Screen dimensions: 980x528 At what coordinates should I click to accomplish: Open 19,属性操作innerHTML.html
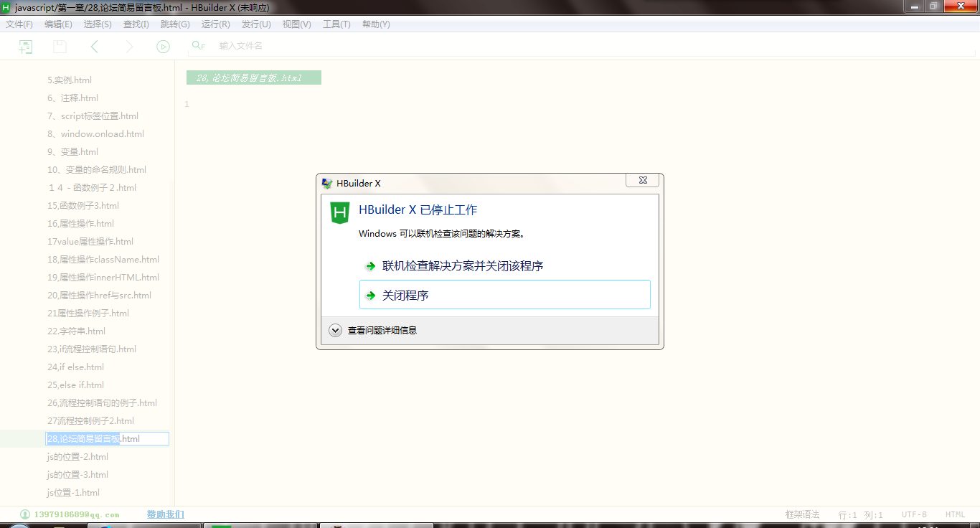(x=103, y=278)
